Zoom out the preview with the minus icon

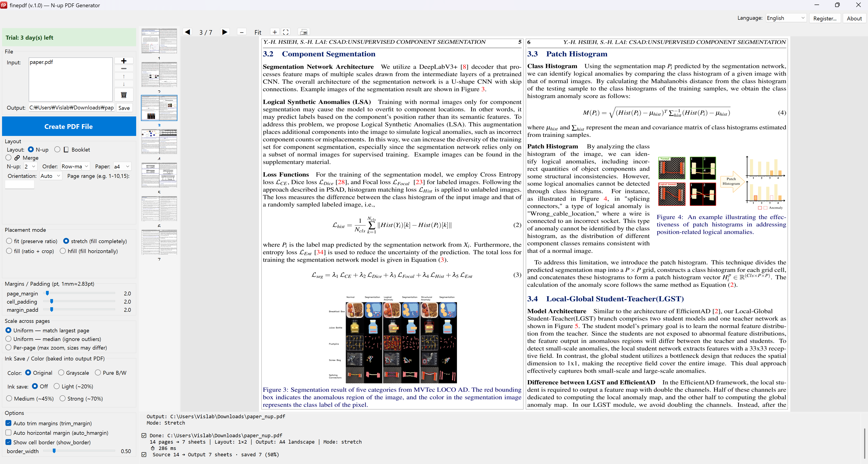tap(242, 32)
